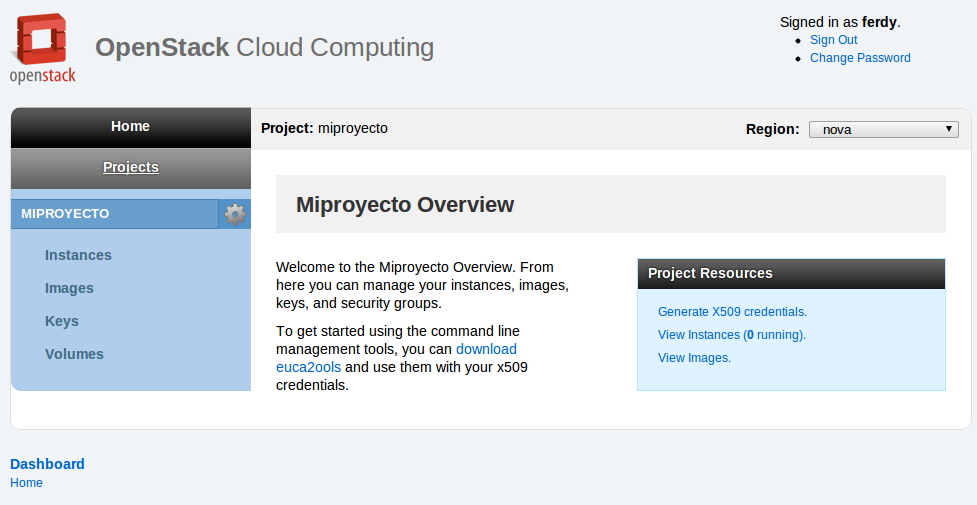Screen dimensions: 977x505
Task: Open Instances in the sidebar
Action: click(79, 255)
